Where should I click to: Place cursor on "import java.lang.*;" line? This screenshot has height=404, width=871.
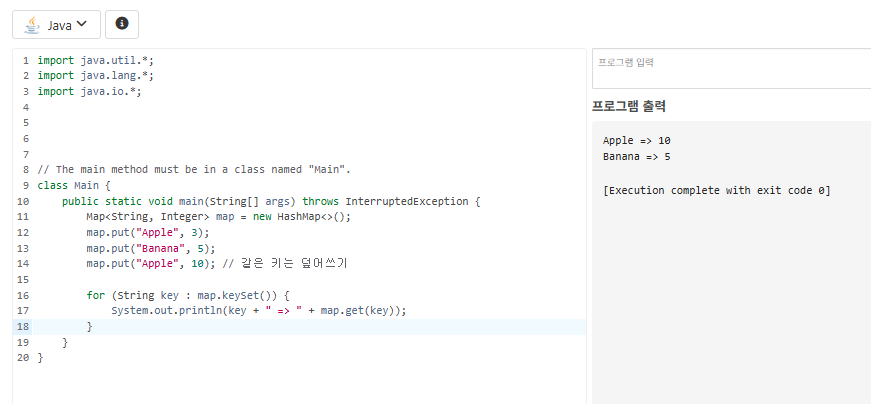(96, 76)
